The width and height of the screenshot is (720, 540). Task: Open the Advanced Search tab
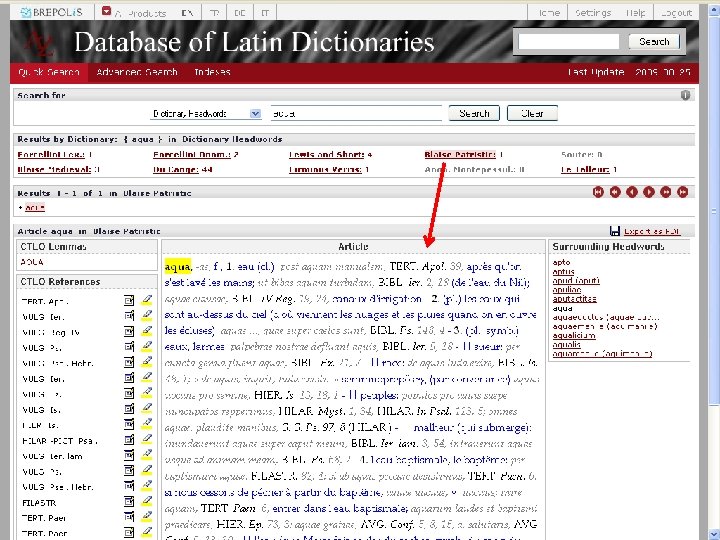tap(137, 72)
